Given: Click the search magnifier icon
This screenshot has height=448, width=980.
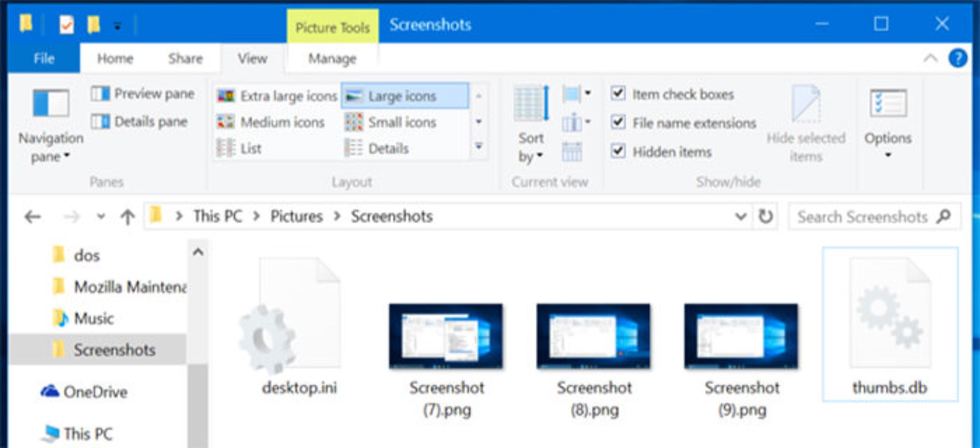Looking at the screenshot, I should 944,217.
